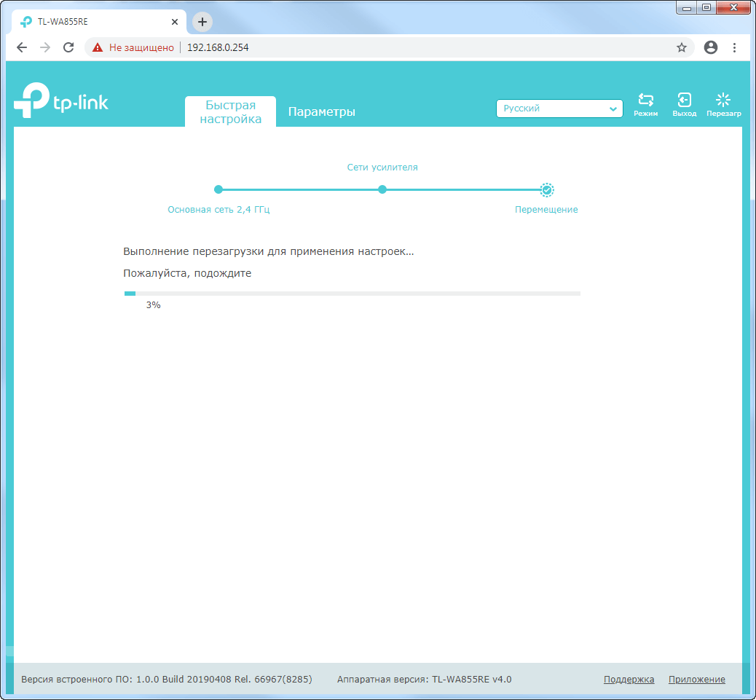756x700 pixels.
Task: Click the Сети усилителя step dot
Action: tap(382, 189)
